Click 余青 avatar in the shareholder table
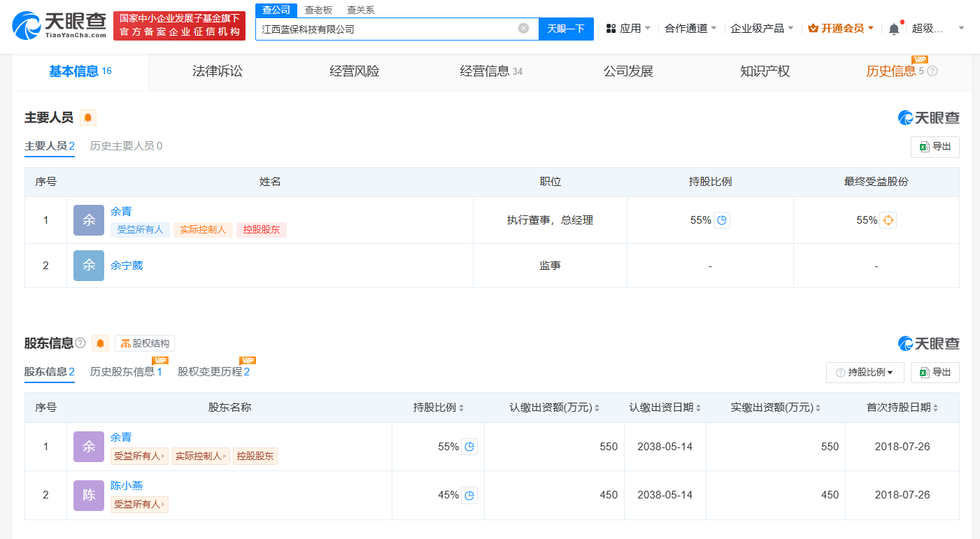The height and width of the screenshot is (539, 980). (89, 447)
